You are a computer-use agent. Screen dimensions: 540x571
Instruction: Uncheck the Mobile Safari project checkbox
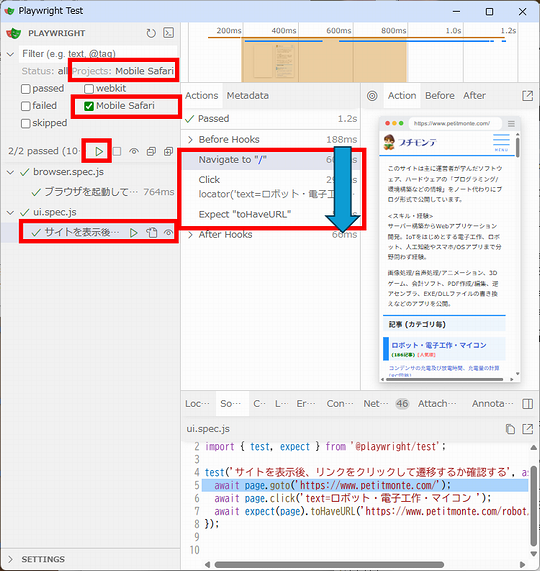coord(89,106)
